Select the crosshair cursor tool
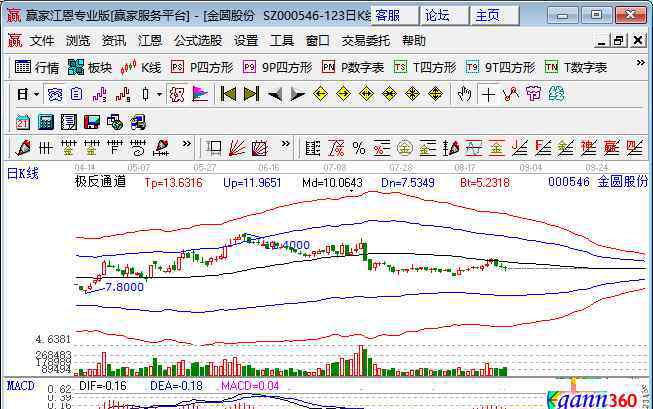Viewport: 653px width, 409px height. [488, 95]
